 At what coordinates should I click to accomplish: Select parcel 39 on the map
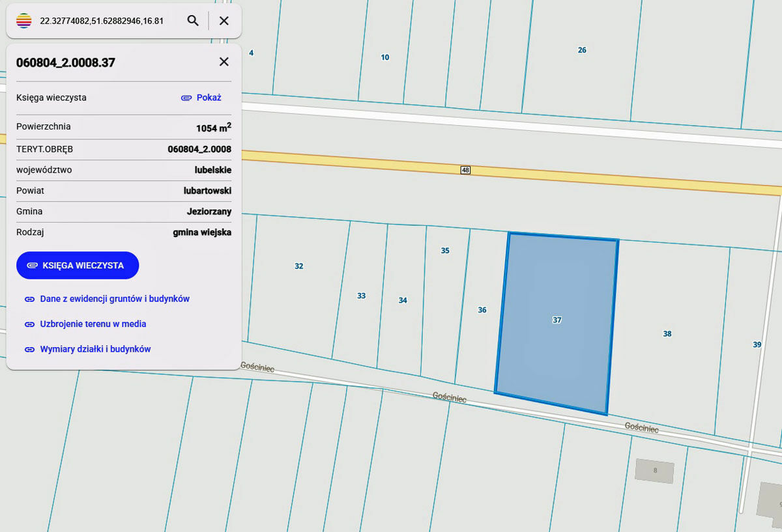coord(757,344)
